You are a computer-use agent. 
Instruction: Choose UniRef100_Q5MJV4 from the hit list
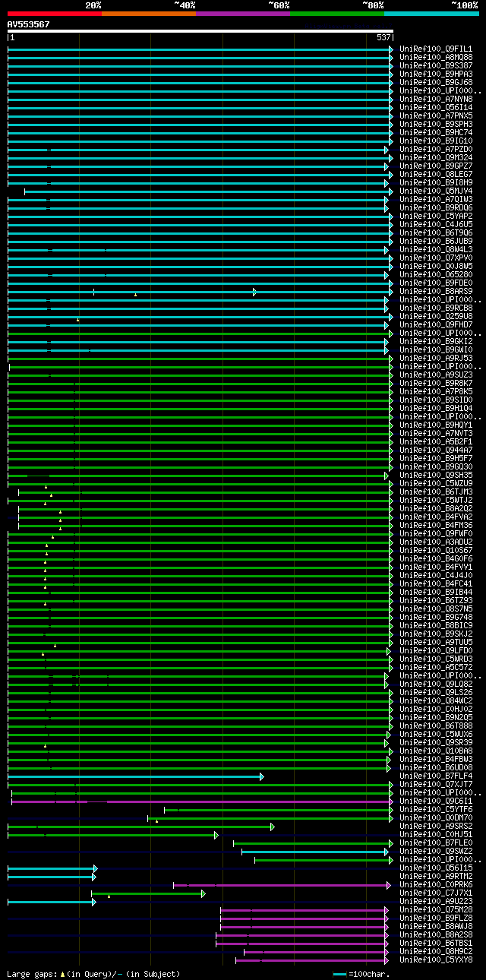pyautogui.click(x=436, y=191)
